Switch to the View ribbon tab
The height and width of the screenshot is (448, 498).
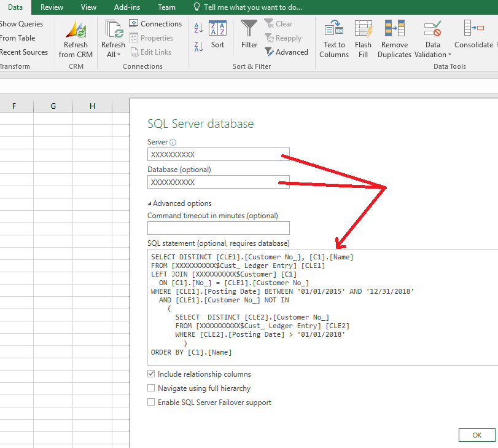[88, 7]
